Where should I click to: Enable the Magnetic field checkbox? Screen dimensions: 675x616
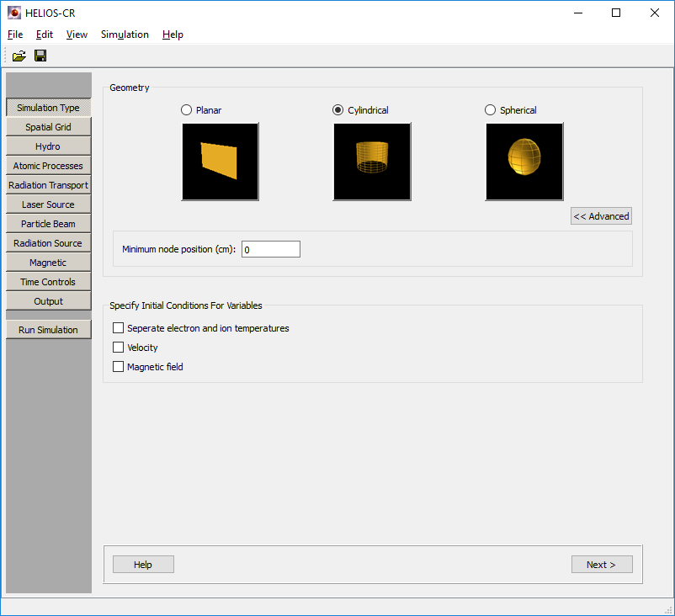click(x=119, y=367)
